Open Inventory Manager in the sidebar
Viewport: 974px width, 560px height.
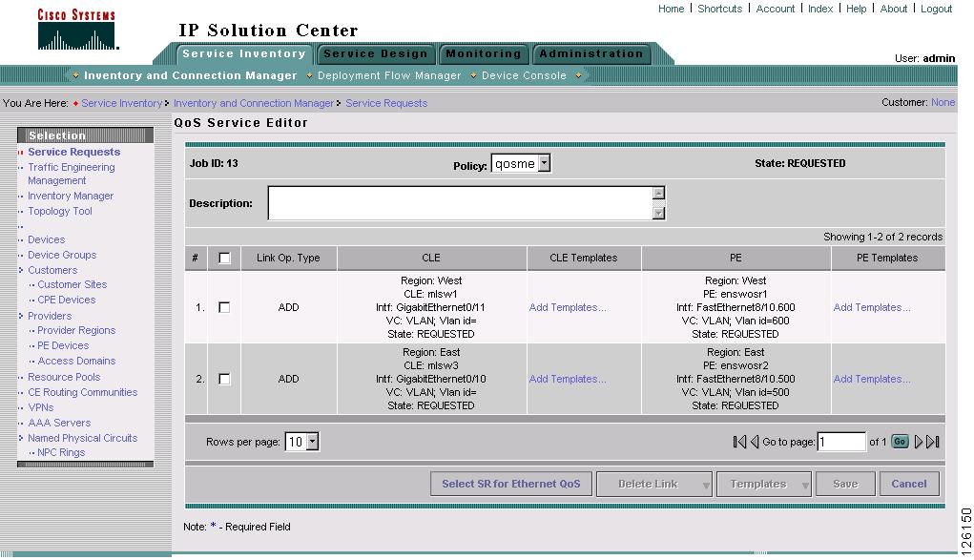71,196
